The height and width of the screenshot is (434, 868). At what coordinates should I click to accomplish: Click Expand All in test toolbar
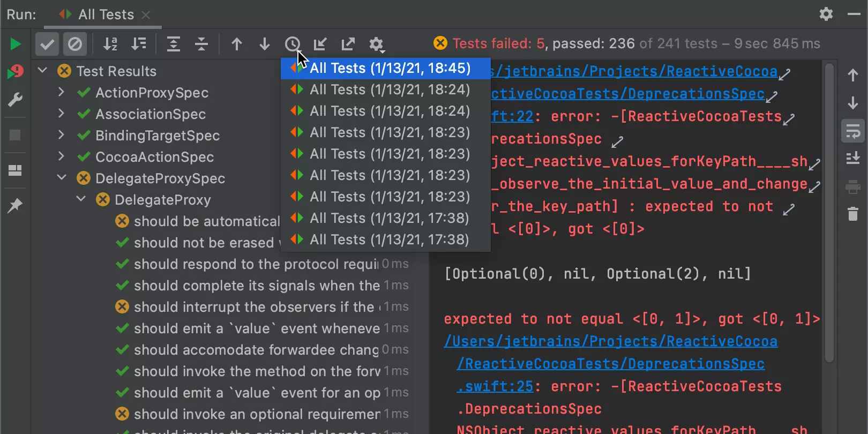(x=174, y=44)
